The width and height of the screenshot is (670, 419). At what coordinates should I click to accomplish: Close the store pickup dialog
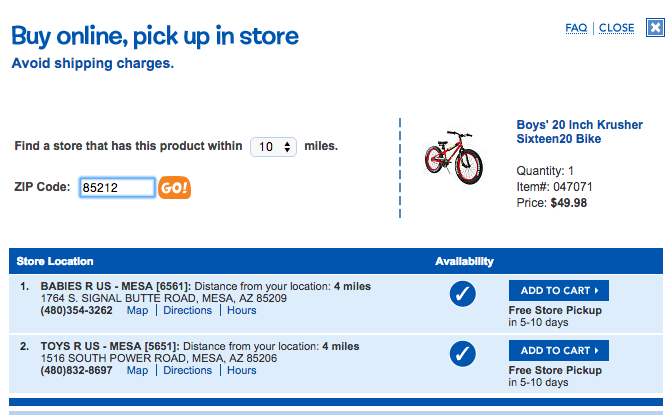point(617,28)
